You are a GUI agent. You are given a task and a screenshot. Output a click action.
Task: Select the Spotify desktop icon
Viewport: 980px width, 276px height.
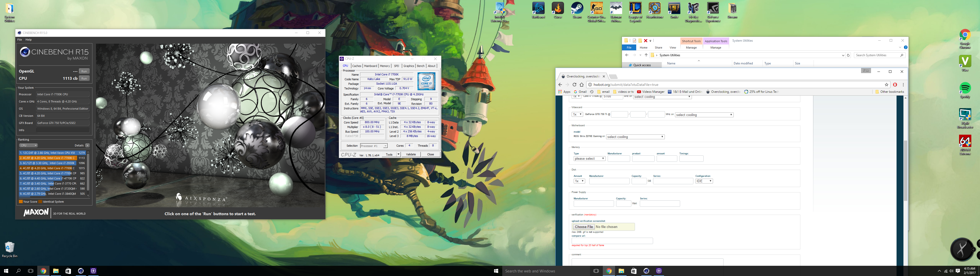pyautogui.click(x=965, y=90)
